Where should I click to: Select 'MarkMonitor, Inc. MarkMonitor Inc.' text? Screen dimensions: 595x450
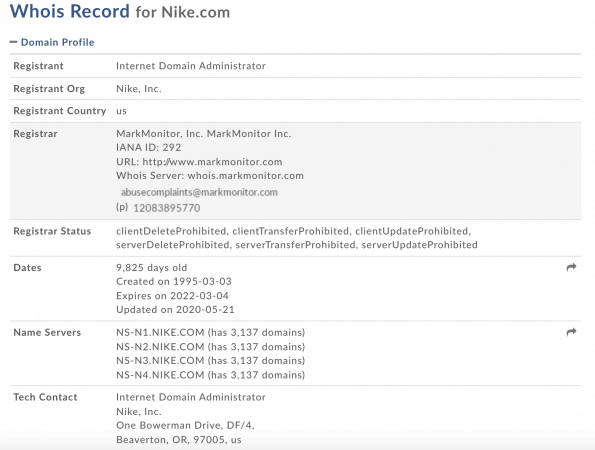tap(203, 134)
